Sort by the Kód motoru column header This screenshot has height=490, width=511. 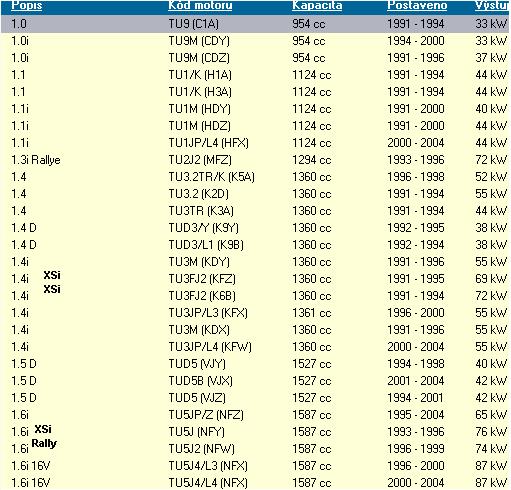click(x=200, y=5)
